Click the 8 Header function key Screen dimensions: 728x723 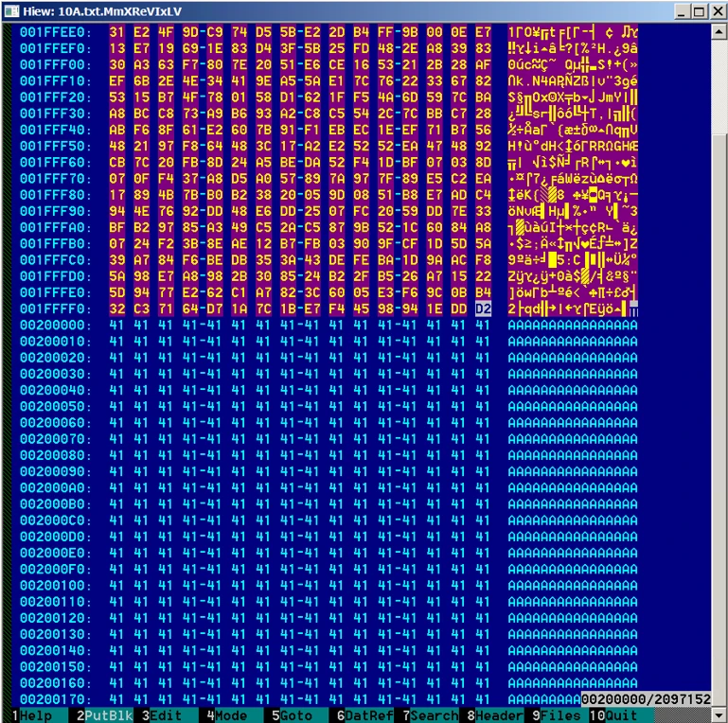click(x=495, y=715)
